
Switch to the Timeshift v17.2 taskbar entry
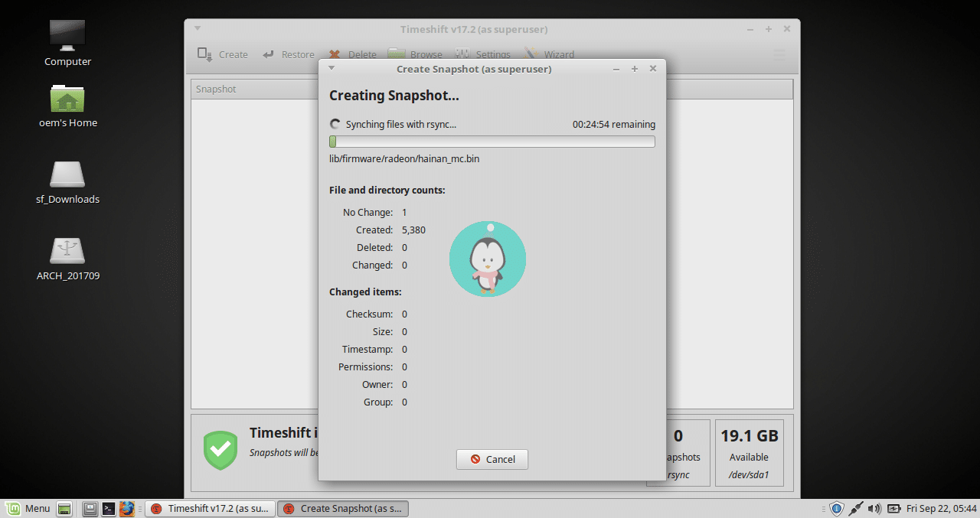(x=209, y=508)
